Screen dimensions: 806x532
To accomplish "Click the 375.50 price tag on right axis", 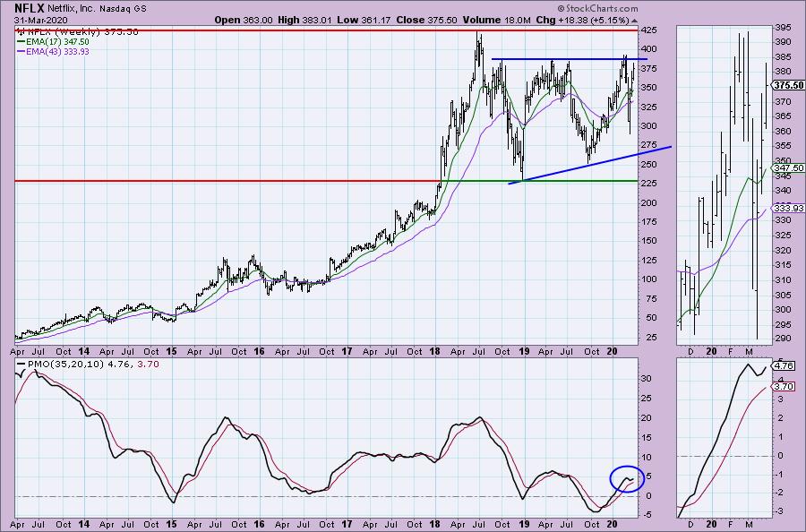I will click(x=790, y=85).
